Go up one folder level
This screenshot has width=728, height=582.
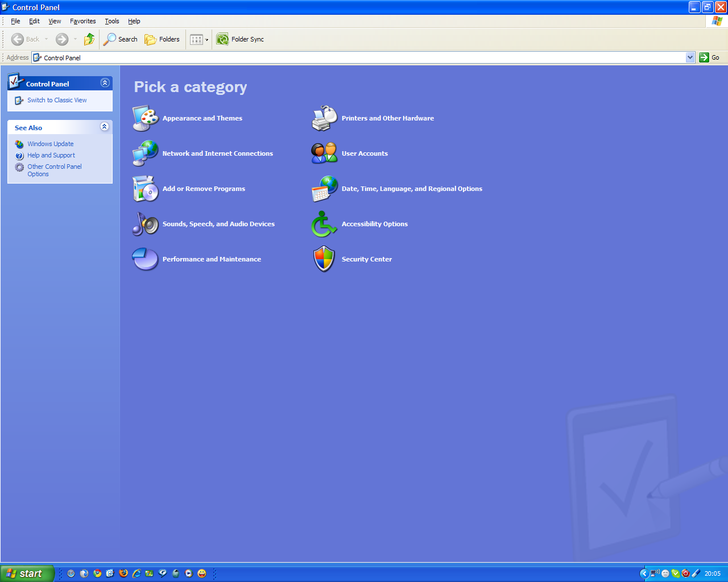[89, 39]
